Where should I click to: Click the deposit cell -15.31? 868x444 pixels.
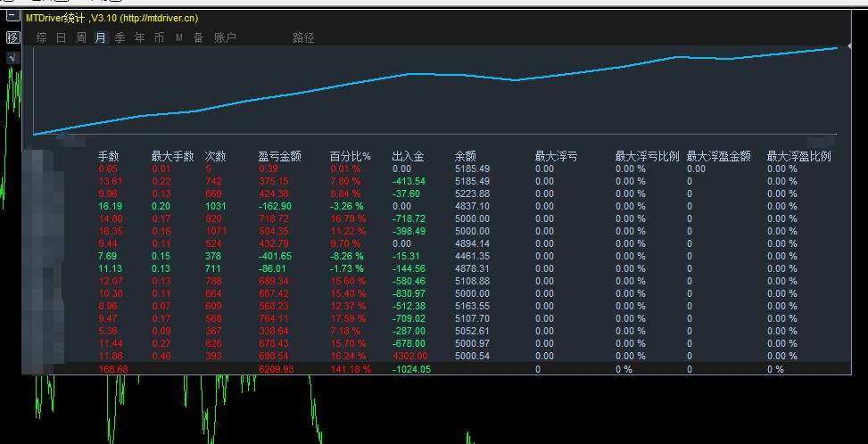click(406, 256)
